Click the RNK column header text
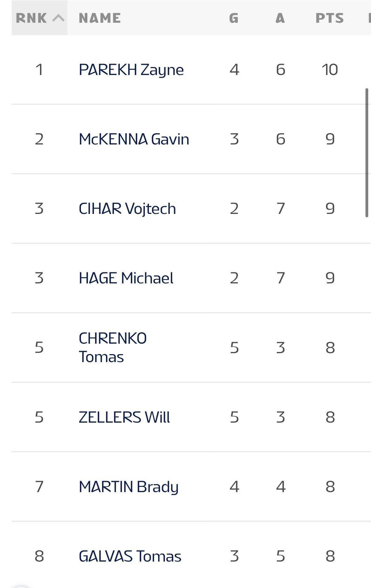The height and width of the screenshot is (588, 371). coord(31,18)
